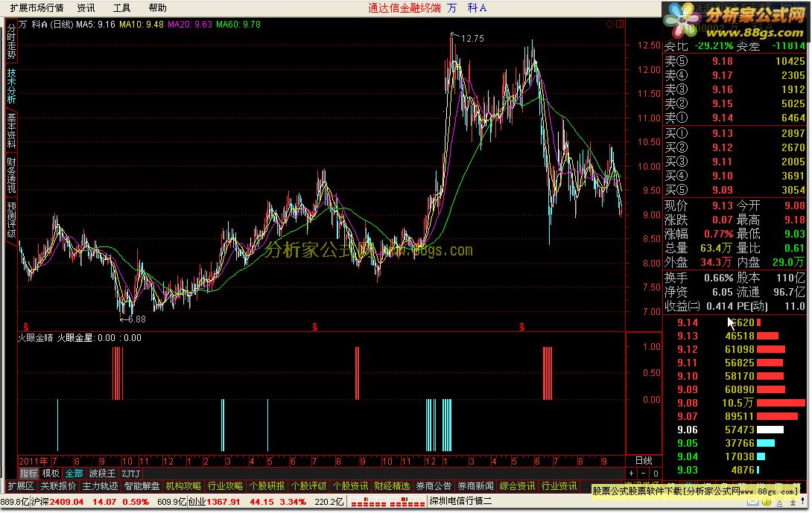Click the 卖① 9.14 order row
Screen dimensions: 812x513
(x=735, y=118)
